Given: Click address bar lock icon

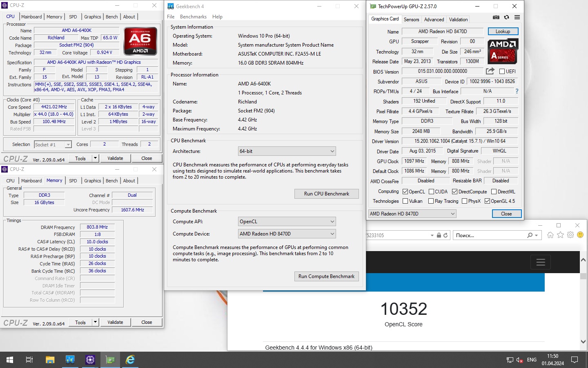Looking at the screenshot, I should pos(439,235).
